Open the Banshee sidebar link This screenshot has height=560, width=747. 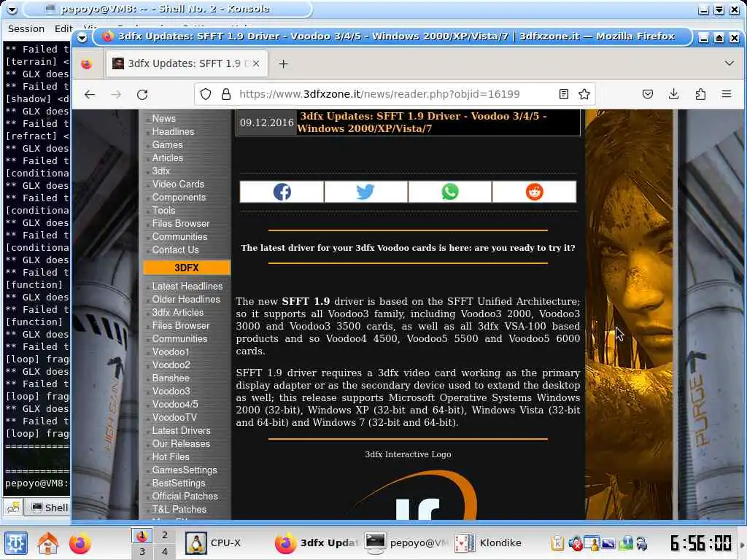click(x=171, y=378)
